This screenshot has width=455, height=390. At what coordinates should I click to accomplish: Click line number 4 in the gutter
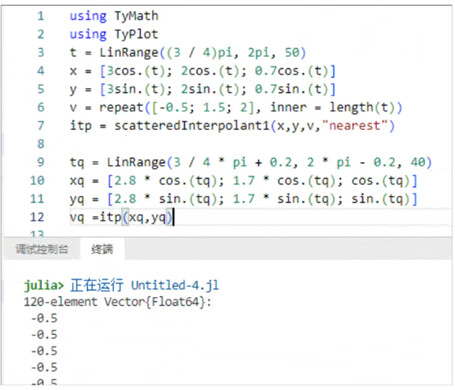[x=41, y=71]
